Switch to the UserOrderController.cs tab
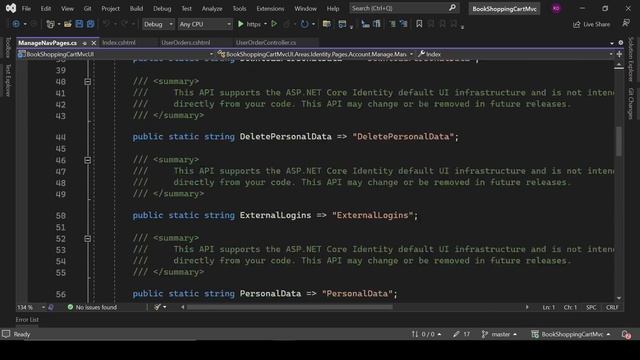Screen dimensions: 640x360 click(x=266, y=42)
